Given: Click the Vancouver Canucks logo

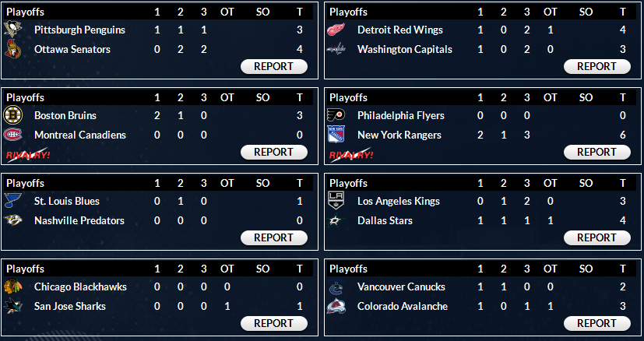Looking at the screenshot, I should tap(336, 287).
